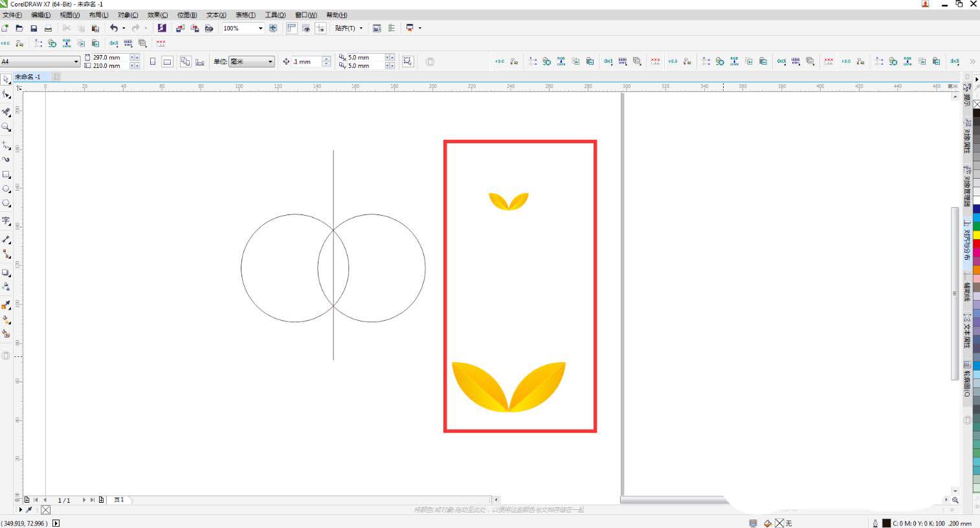Viewport: 980px width, 528px height.
Task: Toggle landscape page orientation
Action: coord(167,62)
